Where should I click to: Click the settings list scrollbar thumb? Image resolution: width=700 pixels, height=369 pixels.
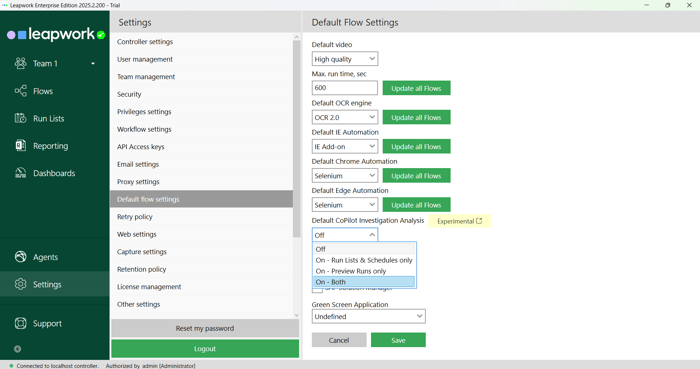pyautogui.click(x=297, y=138)
